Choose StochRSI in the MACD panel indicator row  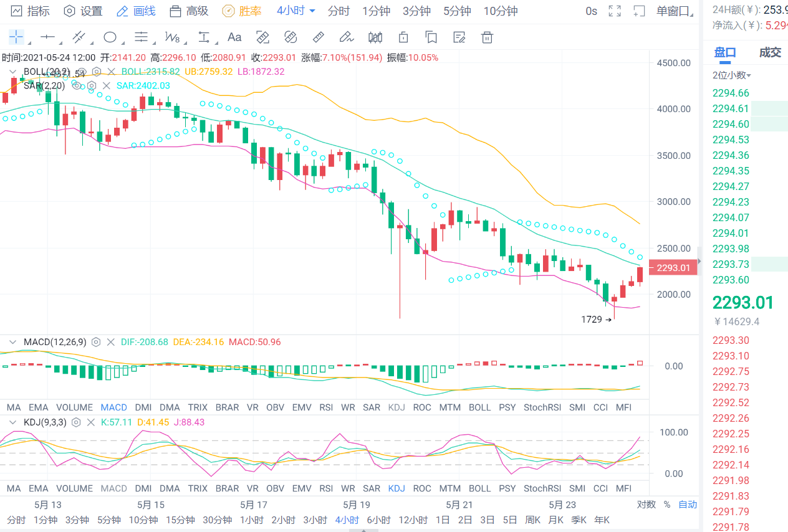[542, 407]
